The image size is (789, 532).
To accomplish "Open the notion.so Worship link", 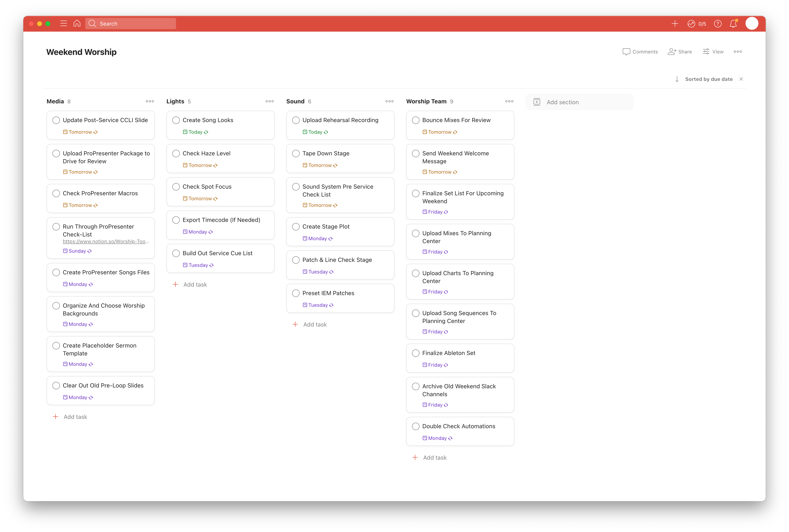I will pos(106,242).
